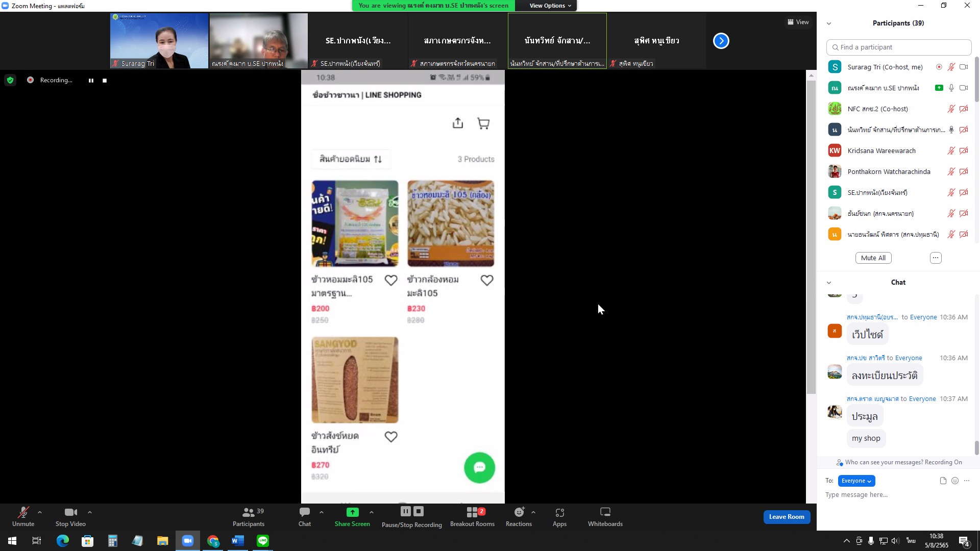Open the Reactions menu icon
Viewport: 980px width, 551px height.
point(519,512)
